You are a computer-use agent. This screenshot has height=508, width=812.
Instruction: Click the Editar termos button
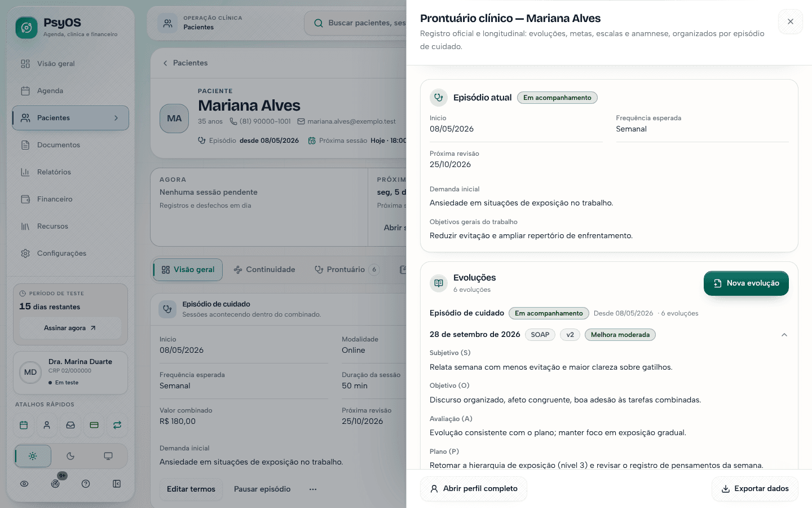[191, 489]
